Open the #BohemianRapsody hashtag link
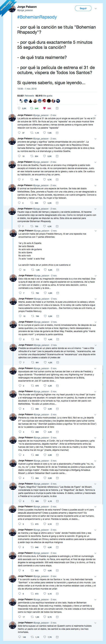This screenshot has width=106, height=644. click(37, 17)
